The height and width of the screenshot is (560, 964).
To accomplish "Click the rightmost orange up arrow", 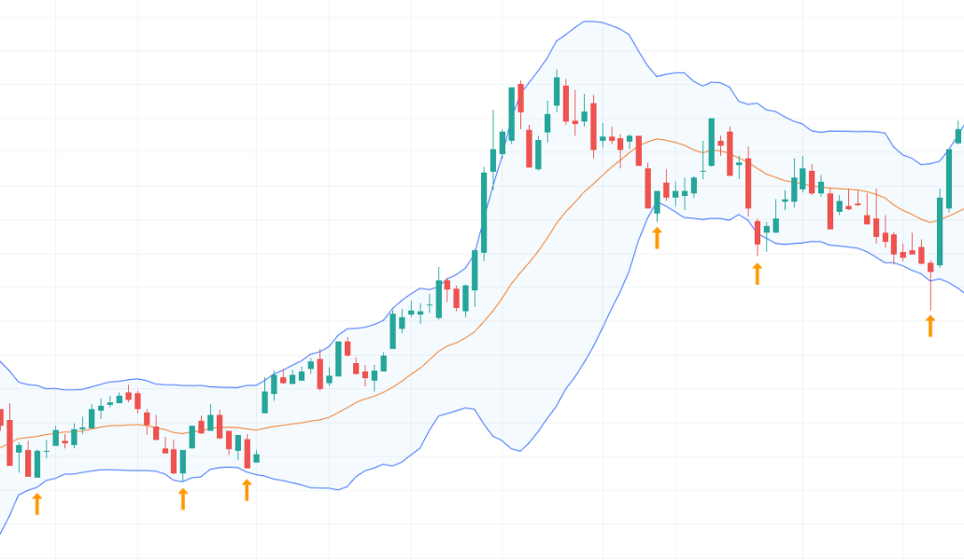I will click(930, 326).
